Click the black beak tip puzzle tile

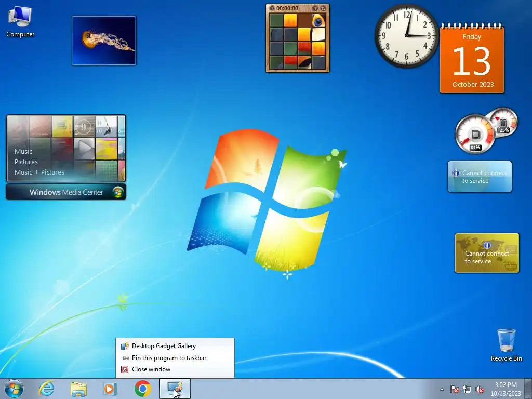tap(304, 62)
